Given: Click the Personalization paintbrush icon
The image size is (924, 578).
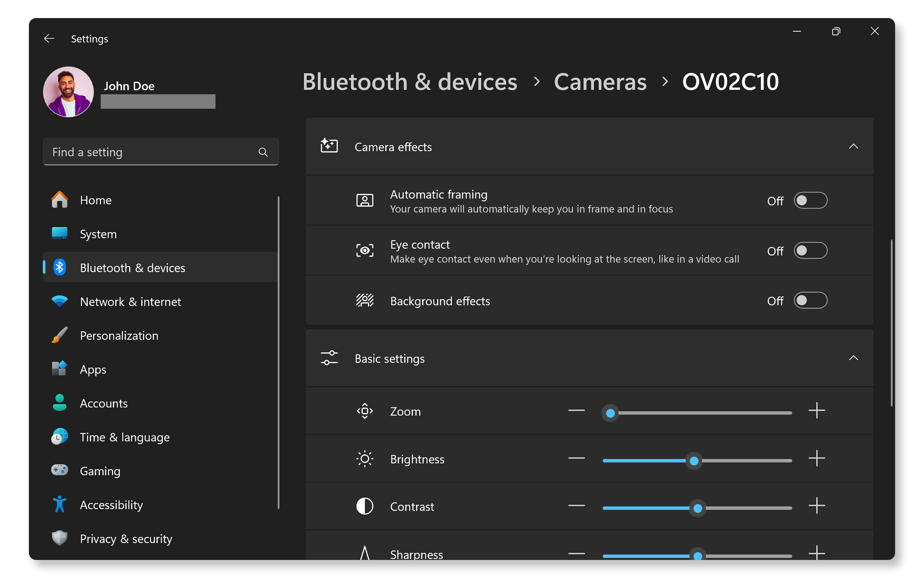Looking at the screenshot, I should [60, 335].
